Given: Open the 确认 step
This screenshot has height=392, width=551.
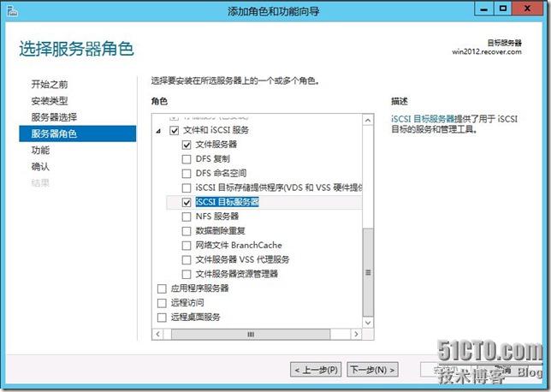Looking at the screenshot, I should pos(40,166).
